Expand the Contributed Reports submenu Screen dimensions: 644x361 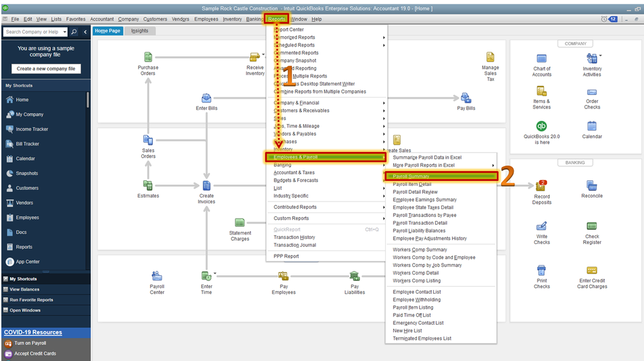[x=383, y=207]
